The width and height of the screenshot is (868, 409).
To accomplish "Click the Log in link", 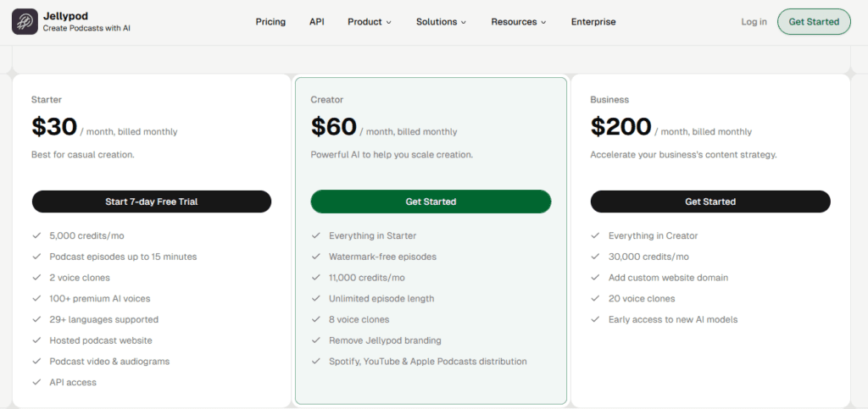I will [x=754, y=22].
